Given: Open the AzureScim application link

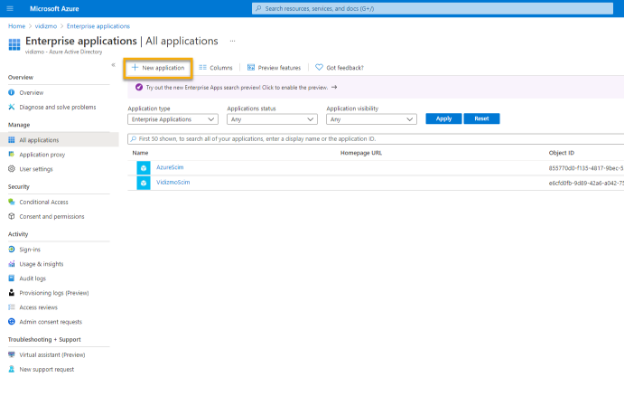Looking at the screenshot, I should 170,167.
